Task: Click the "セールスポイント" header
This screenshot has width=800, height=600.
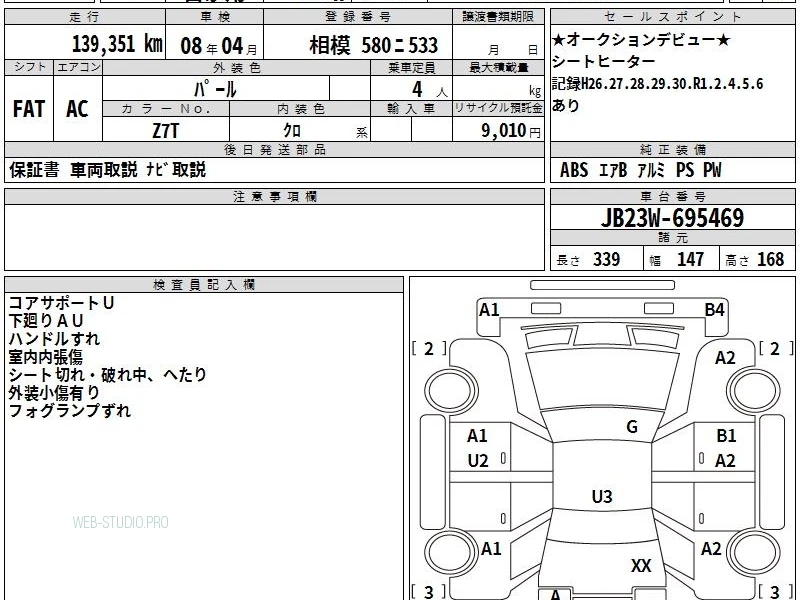Action: (672, 16)
